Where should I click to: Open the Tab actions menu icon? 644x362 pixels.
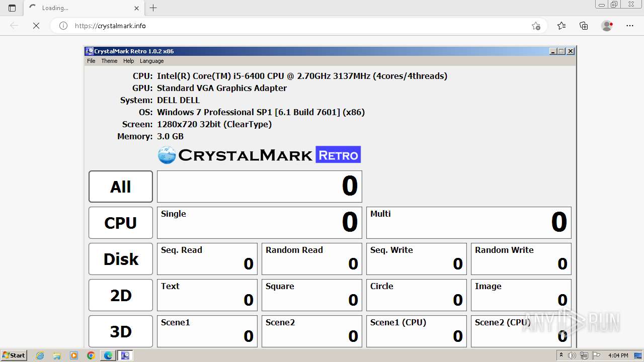click(x=12, y=8)
